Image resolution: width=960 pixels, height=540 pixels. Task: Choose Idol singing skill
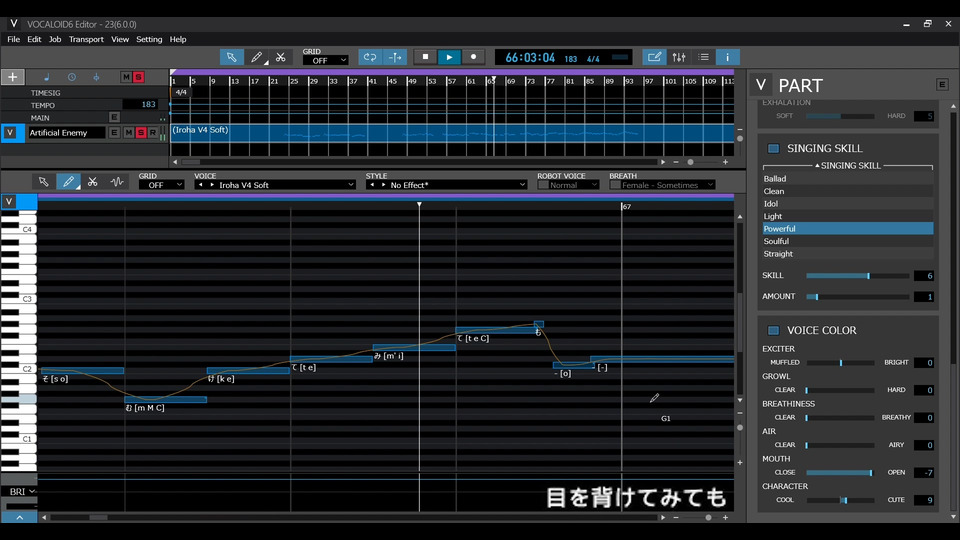point(848,204)
